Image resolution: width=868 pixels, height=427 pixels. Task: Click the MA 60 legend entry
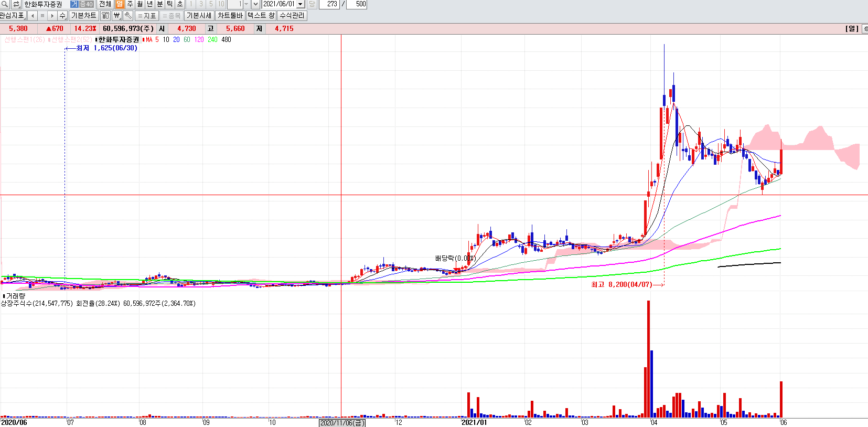click(x=187, y=39)
